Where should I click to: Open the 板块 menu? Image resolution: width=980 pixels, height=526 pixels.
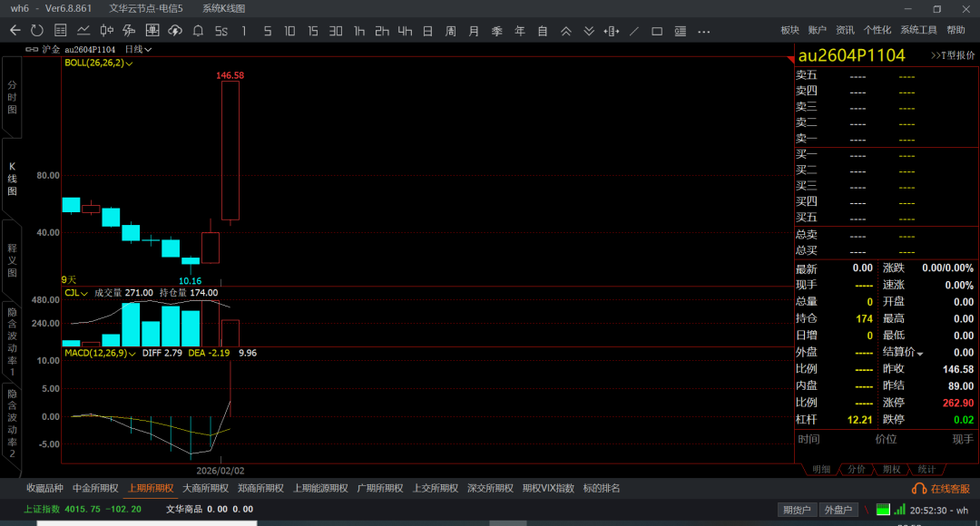[790, 30]
